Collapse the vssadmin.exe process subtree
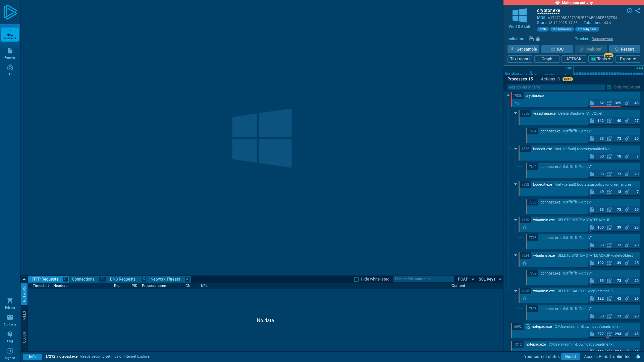 [516, 113]
